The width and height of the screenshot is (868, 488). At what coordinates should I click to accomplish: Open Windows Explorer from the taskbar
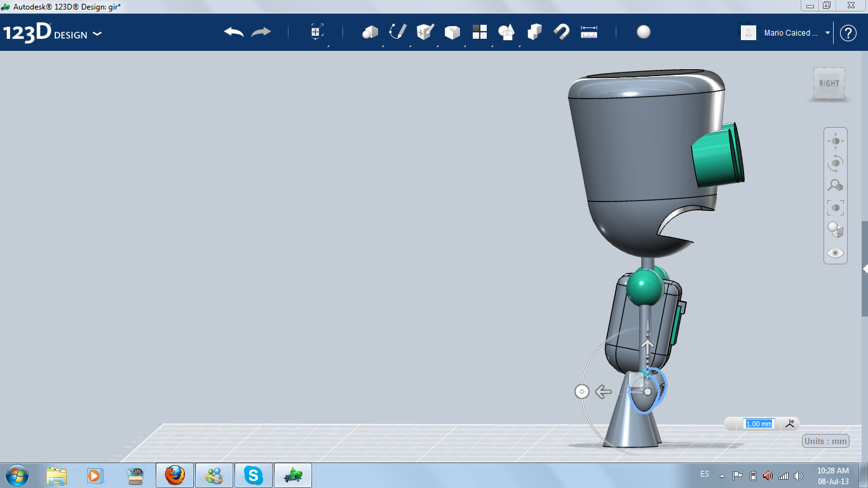pos(57,475)
